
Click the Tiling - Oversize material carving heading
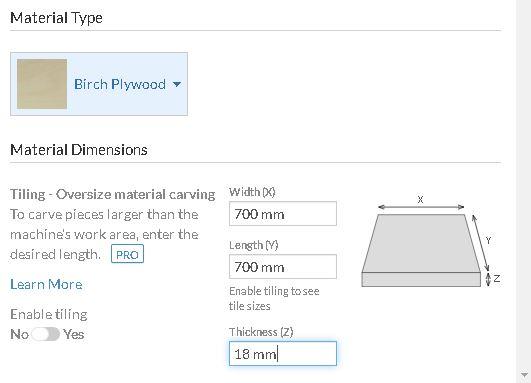(x=113, y=195)
